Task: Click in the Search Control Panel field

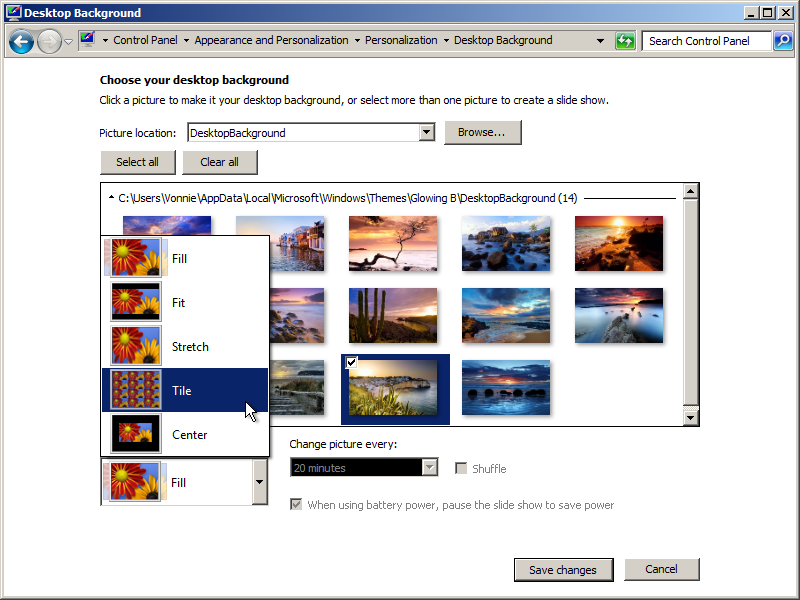Action: click(706, 41)
